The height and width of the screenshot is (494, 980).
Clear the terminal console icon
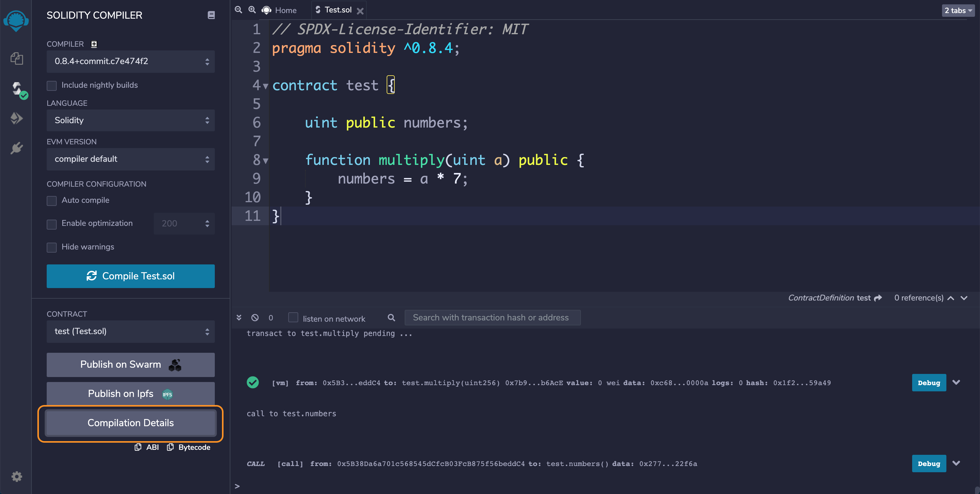(255, 317)
